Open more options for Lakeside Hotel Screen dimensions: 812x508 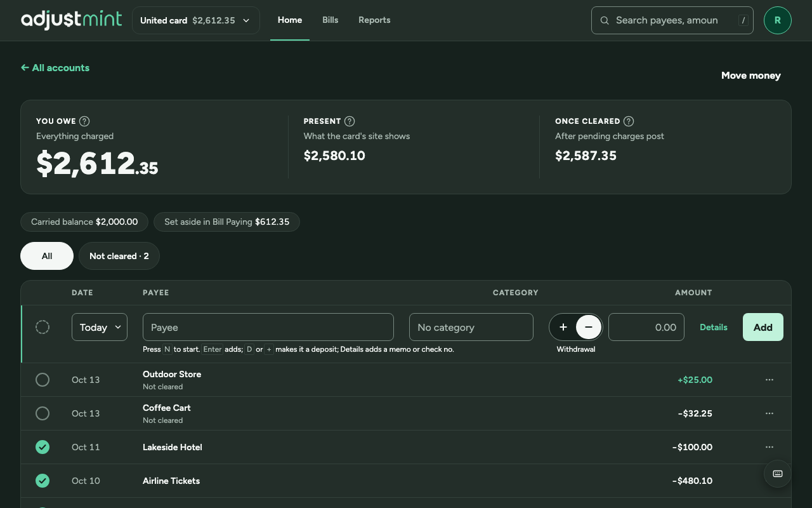pyautogui.click(x=769, y=447)
